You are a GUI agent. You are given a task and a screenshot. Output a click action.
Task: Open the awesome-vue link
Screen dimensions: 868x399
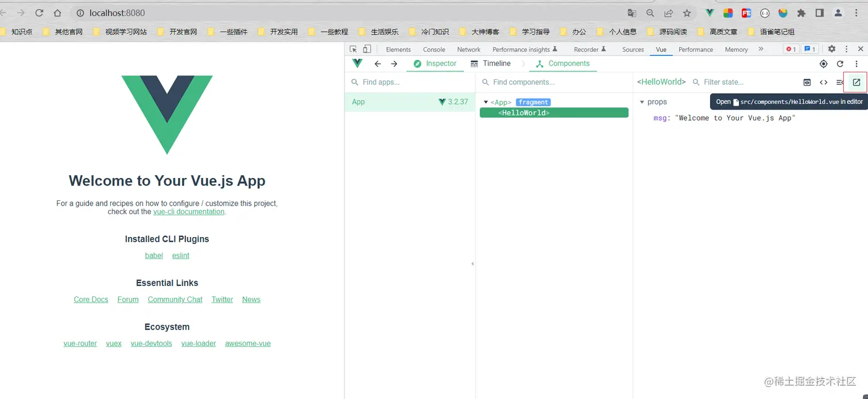248,343
